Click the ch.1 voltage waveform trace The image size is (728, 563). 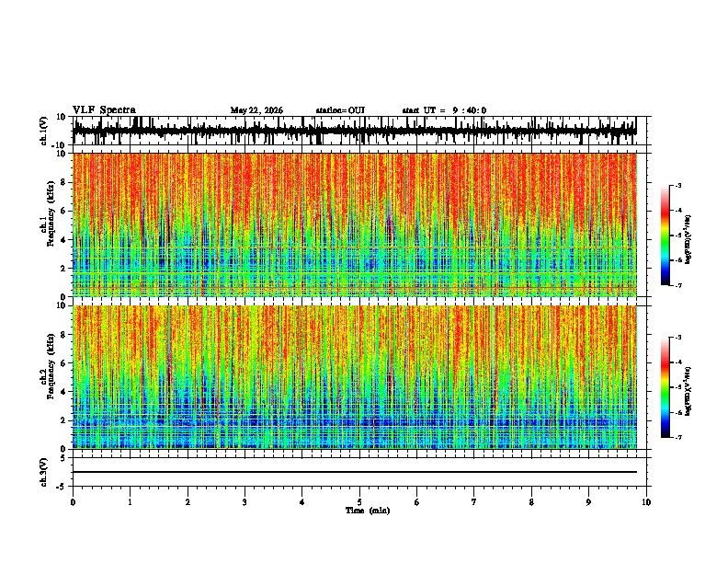pos(355,131)
